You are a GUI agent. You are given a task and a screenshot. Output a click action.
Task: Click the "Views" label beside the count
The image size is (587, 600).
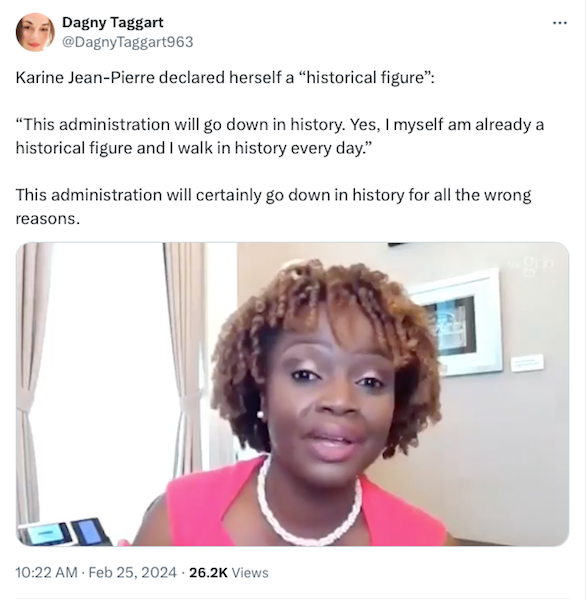(x=250, y=573)
